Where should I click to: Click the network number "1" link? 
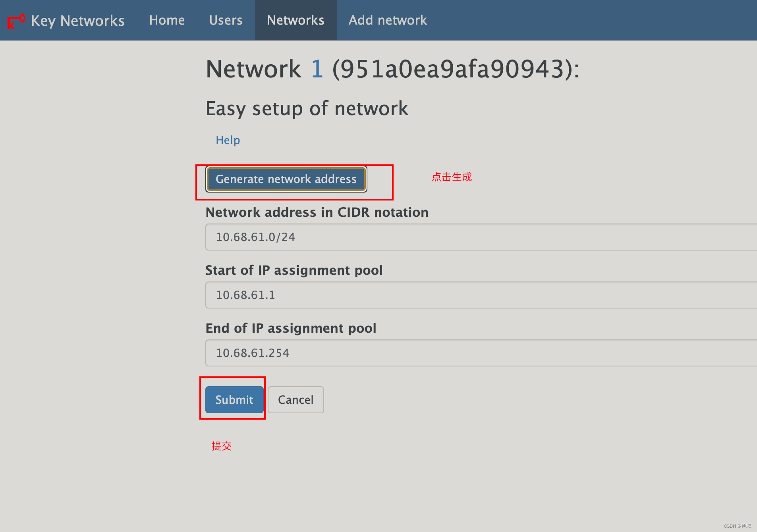coord(317,69)
